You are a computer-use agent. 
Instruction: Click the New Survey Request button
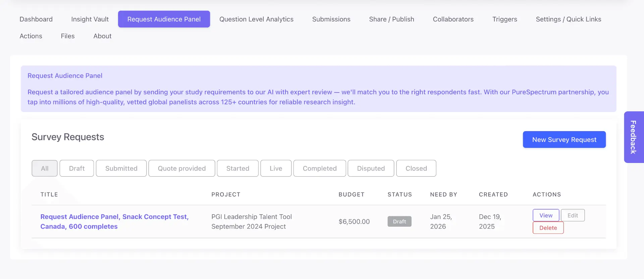(564, 139)
